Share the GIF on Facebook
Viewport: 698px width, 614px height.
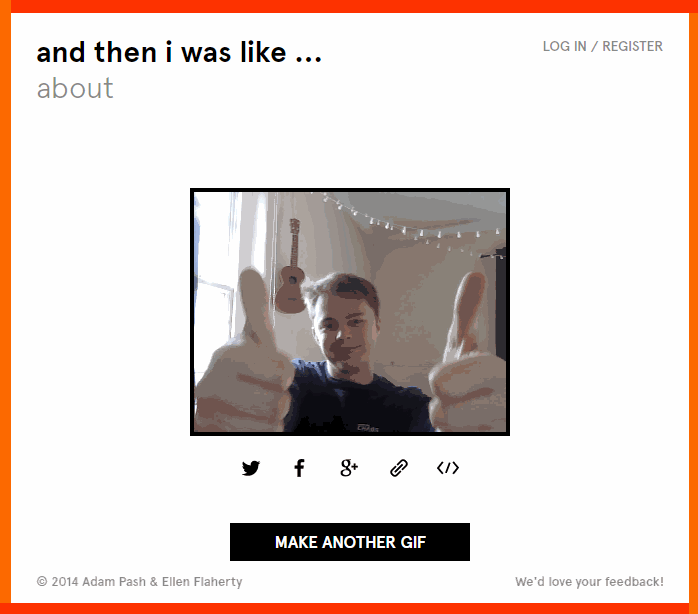click(x=300, y=468)
